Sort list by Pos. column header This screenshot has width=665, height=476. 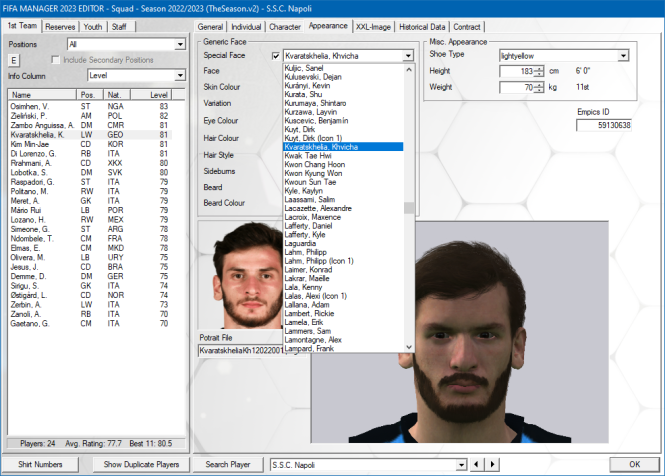tap(90, 95)
